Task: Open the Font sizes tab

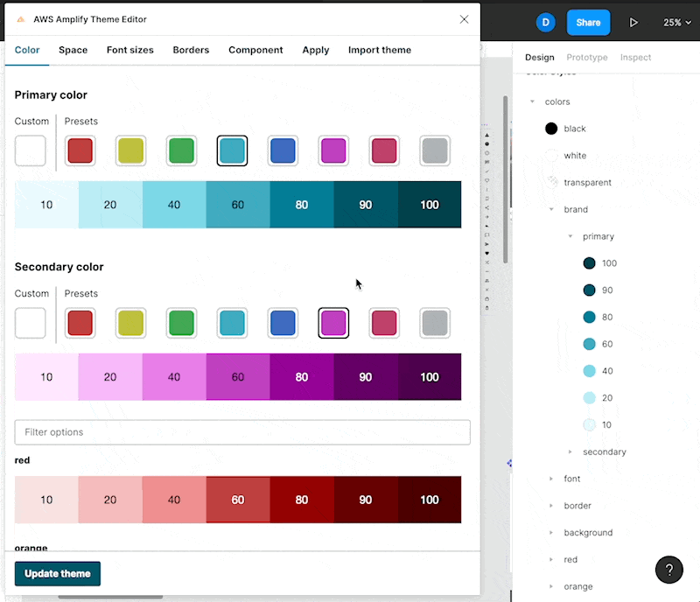Action: [129, 50]
